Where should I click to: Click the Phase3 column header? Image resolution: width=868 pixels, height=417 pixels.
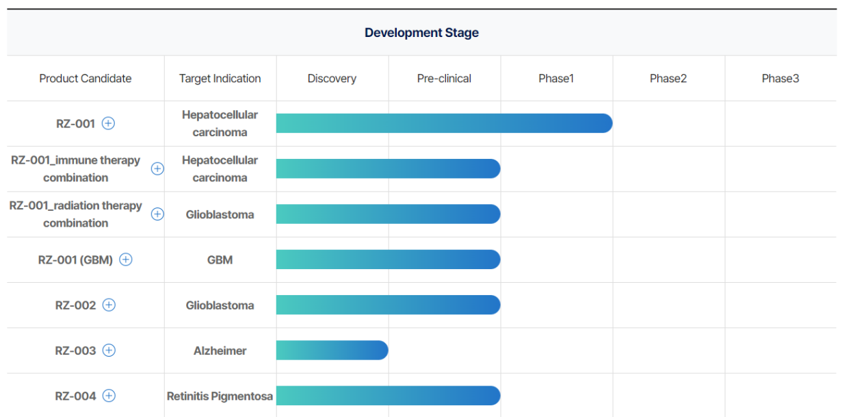[x=780, y=79]
